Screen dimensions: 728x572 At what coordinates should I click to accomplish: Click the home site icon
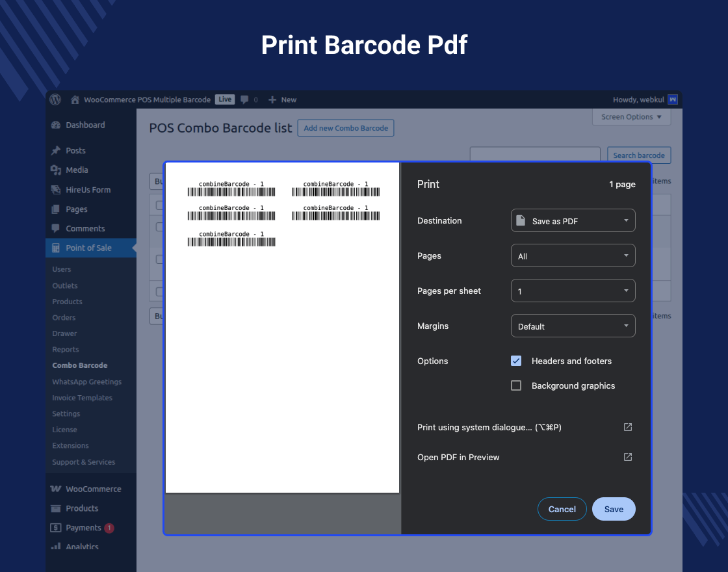tap(75, 99)
